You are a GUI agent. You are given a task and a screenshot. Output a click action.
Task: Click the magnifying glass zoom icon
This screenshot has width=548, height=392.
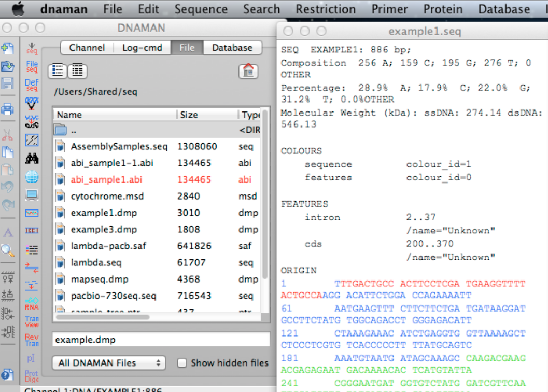click(7, 250)
